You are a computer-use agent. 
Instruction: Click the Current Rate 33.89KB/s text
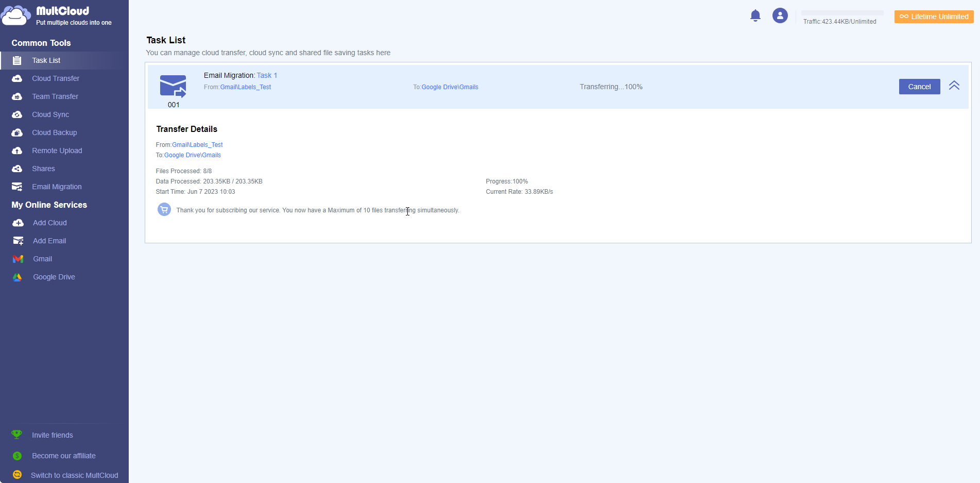click(x=519, y=192)
